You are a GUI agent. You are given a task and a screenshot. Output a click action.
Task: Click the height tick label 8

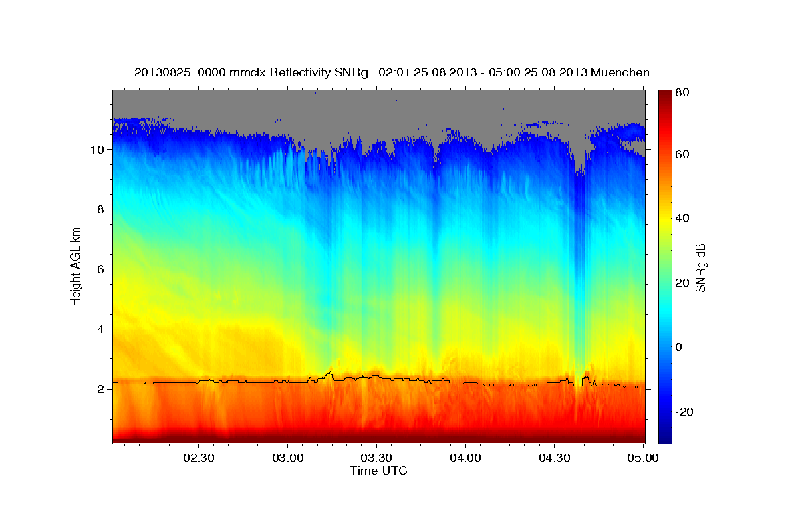point(100,209)
